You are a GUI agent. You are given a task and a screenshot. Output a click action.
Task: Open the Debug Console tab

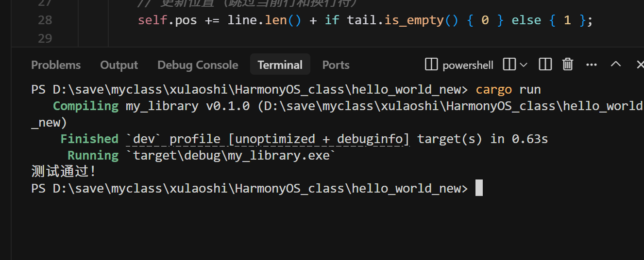click(198, 65)
